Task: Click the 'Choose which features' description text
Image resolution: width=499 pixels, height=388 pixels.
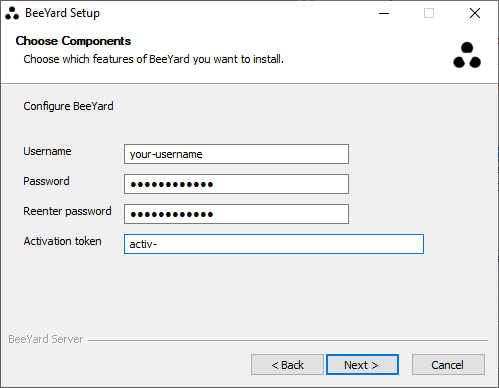Action: point(153,59)
